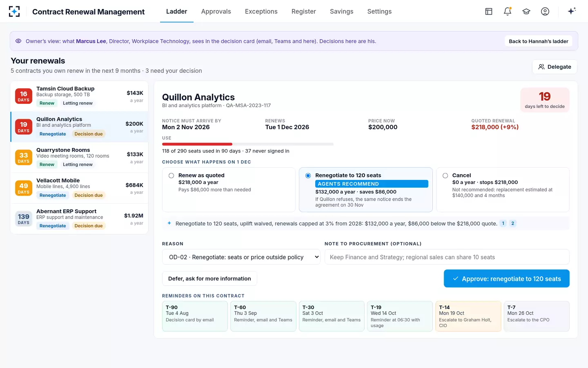588x368 pixels.
Task: Open the Settings tab
Action: coord(379,11)
